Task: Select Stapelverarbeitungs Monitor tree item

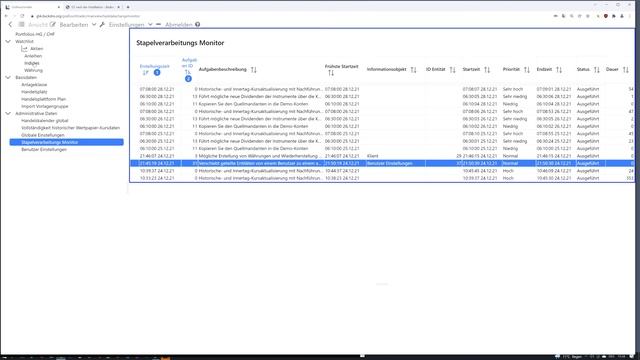Action: pyautogui.click(x=67, y=142)
